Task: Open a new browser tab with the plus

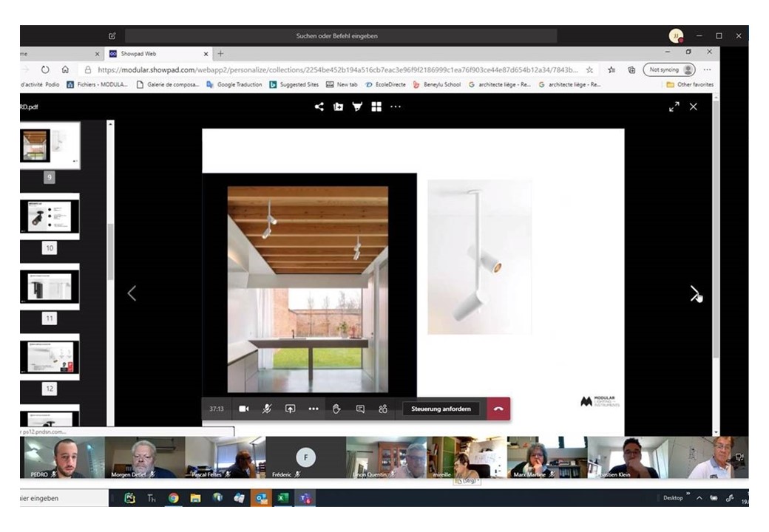Action: (x=220, y=53)
